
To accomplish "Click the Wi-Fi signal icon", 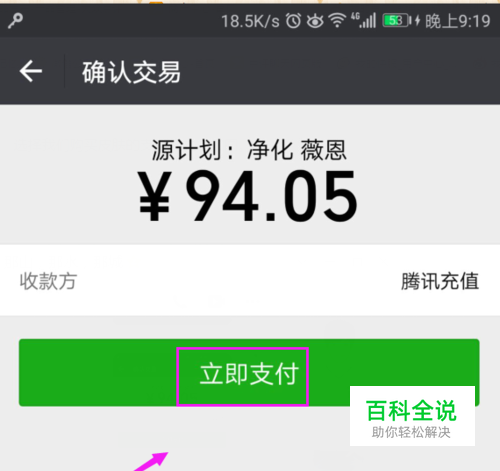I will (x=337, y=21).
